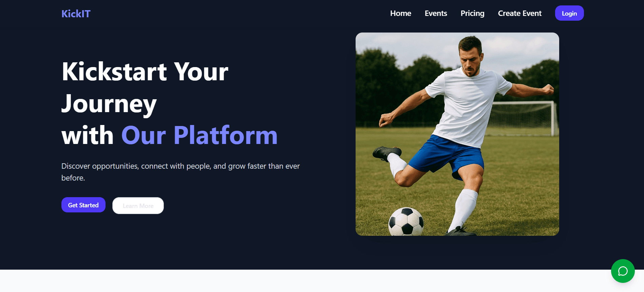Go to the Home nav item
Image resolution: width=644 pixels, height=292 pixels.
pyautogui.click(x=401, y=13)
